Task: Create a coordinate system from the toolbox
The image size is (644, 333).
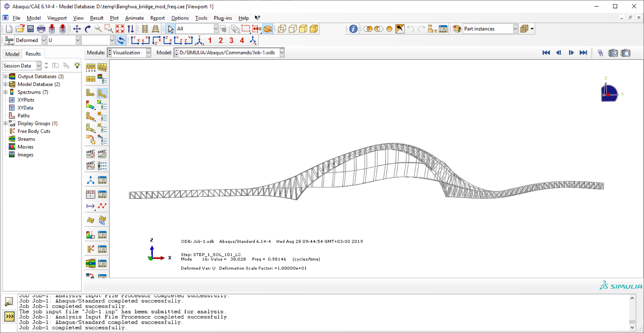Action: pos(90,180)
